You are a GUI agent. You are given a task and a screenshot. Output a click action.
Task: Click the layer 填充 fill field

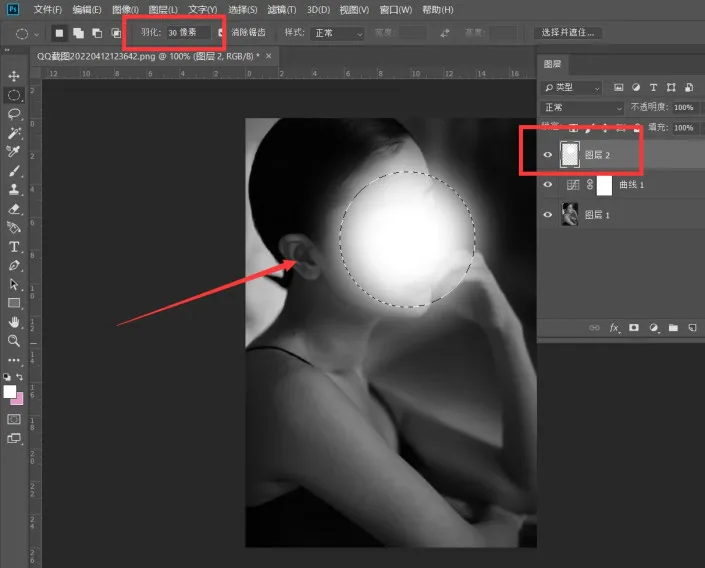(x=684, y=128)
